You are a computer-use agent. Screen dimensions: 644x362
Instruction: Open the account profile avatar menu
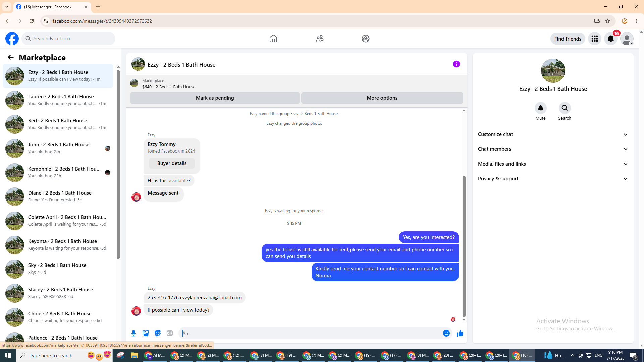coord(627,39)
